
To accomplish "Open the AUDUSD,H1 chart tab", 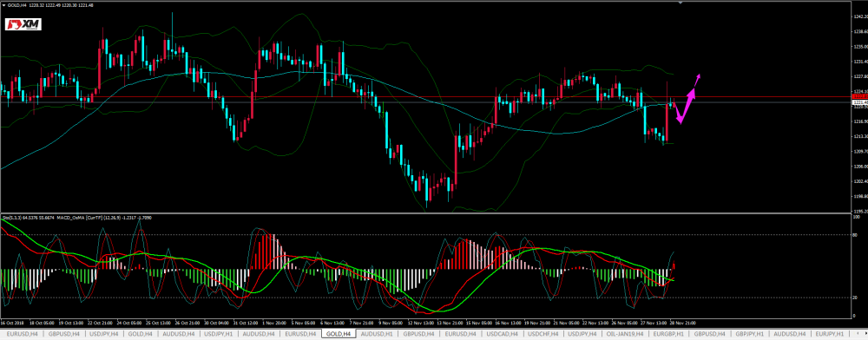I will tap(376, 334).
